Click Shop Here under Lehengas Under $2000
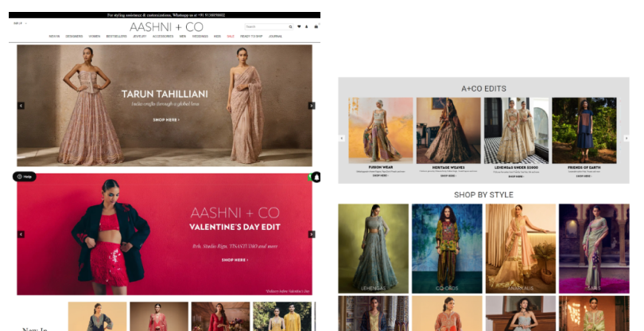The width and height of the screenshot is (644, 331). coord(516,177)
